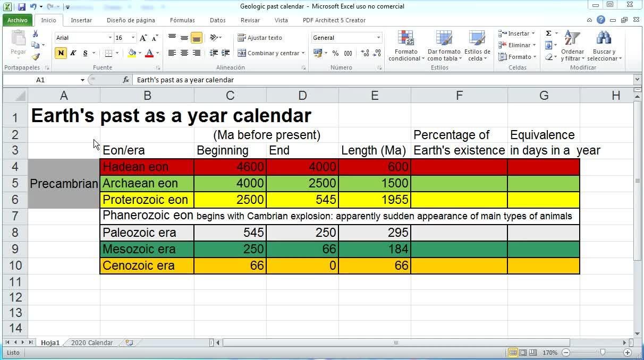Toggle italic K formatting
Screen dimensions: 644x360
click(73, 53)
